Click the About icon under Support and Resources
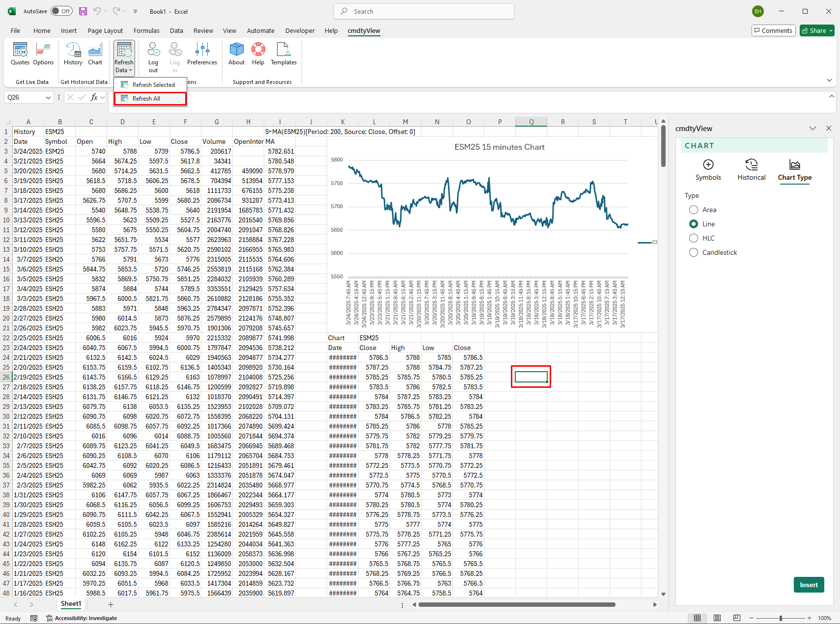 pyautogui.click(x=236, y=55)
